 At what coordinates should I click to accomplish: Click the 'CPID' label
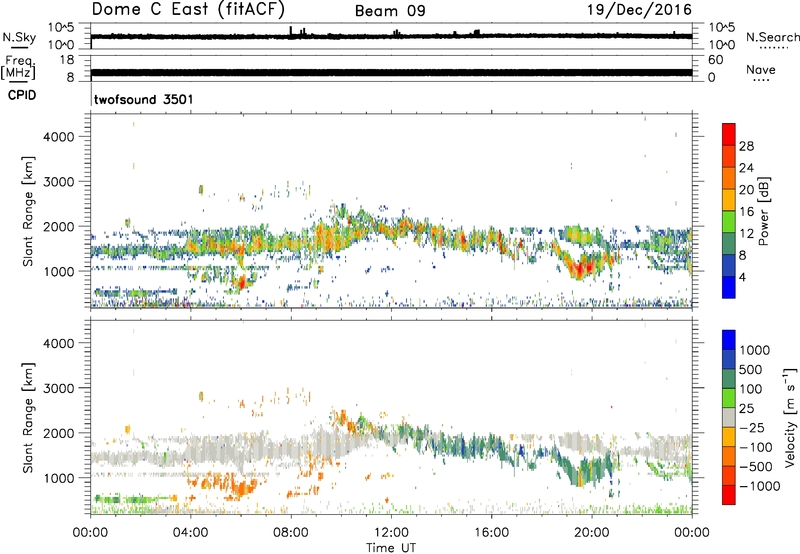click(21, 95)
